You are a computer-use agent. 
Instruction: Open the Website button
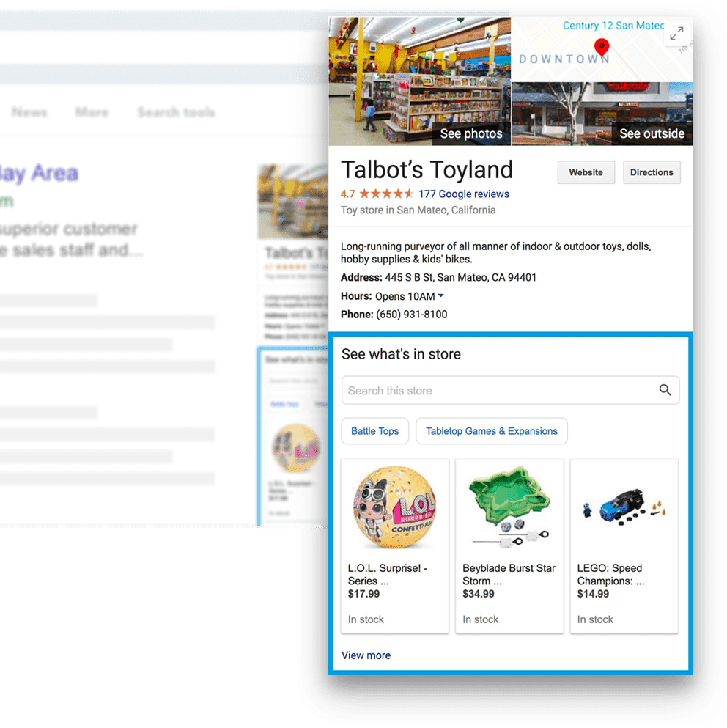(586, 172)
